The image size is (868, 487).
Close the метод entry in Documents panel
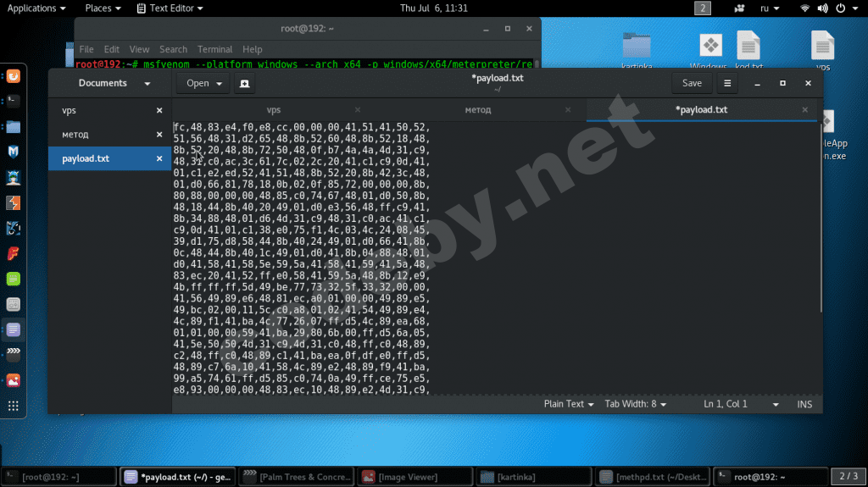coord(159,135)
